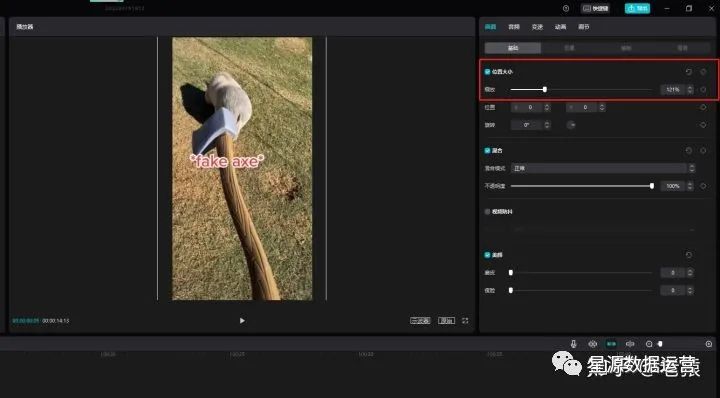The height and width of the screenshot is (398, 720).
Task: Reset the 混合 blend section
Action: pos(688,151)
